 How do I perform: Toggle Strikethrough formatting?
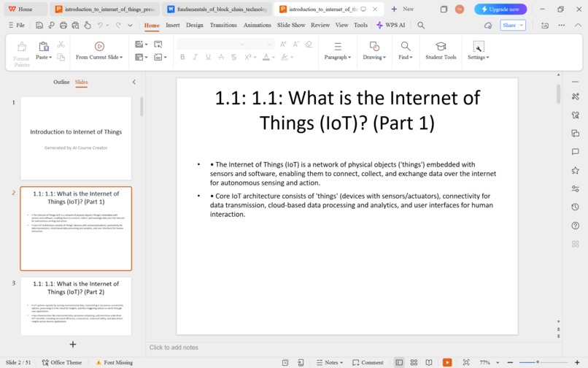click(221, 57)
